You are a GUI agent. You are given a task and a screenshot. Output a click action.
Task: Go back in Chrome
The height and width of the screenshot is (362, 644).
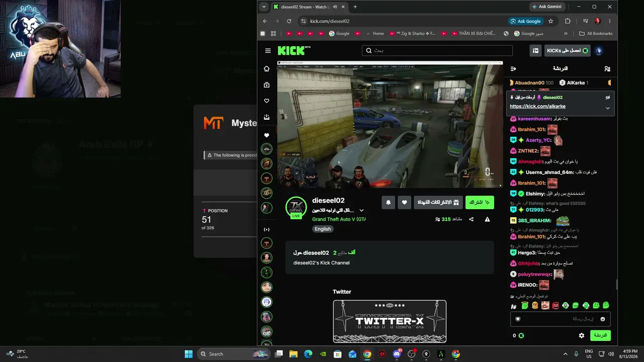coord(265,21)
